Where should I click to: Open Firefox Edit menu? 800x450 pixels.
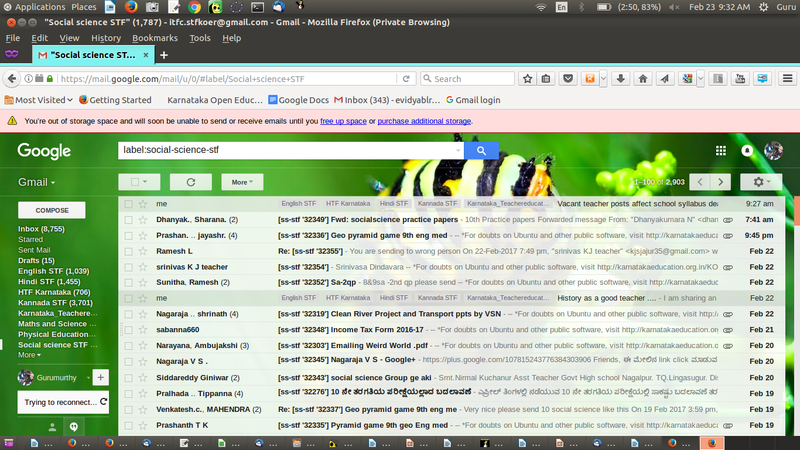point(39,38)
